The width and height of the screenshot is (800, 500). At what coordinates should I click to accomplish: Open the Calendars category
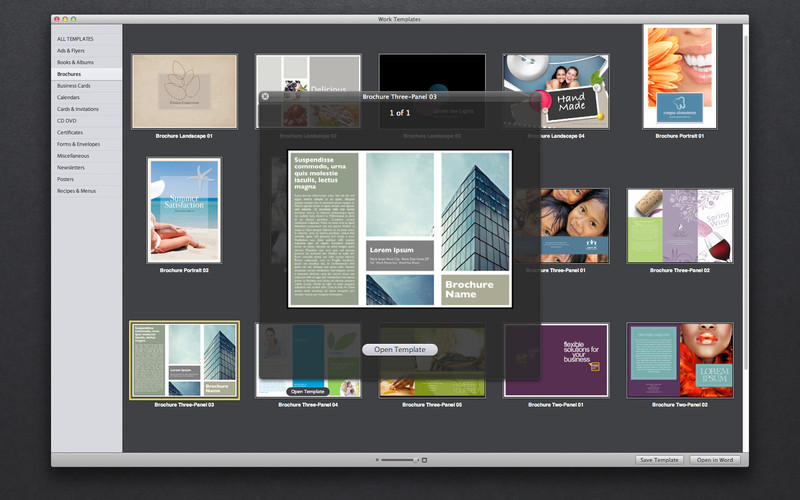point(86,97)
